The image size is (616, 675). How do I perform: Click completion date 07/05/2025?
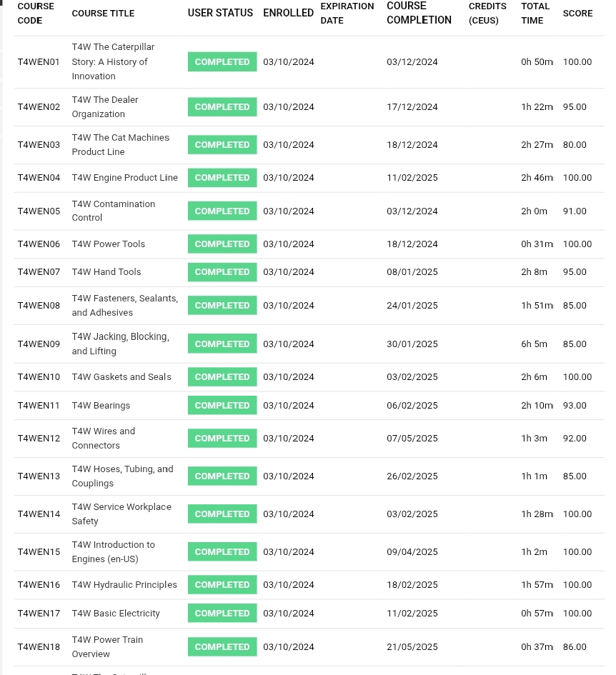[412, 439]
